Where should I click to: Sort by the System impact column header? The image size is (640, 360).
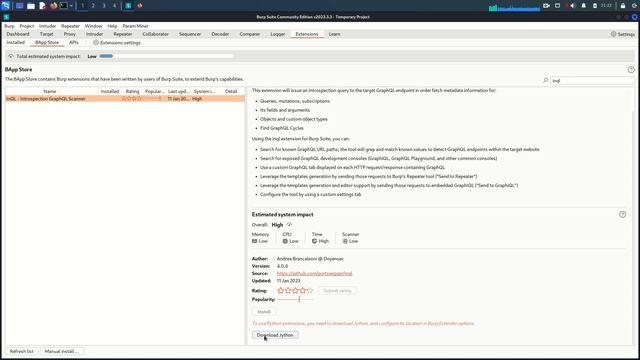pyautogui.click(x=204, y=91)
